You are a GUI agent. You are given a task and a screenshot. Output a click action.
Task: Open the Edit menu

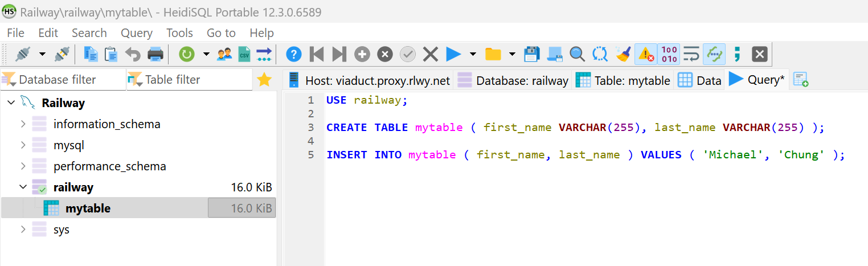click(x=48, y=33)
